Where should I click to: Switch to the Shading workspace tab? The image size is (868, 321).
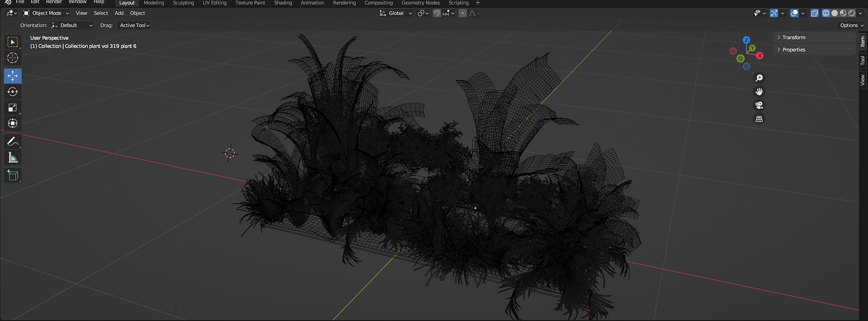click(283, 3)
